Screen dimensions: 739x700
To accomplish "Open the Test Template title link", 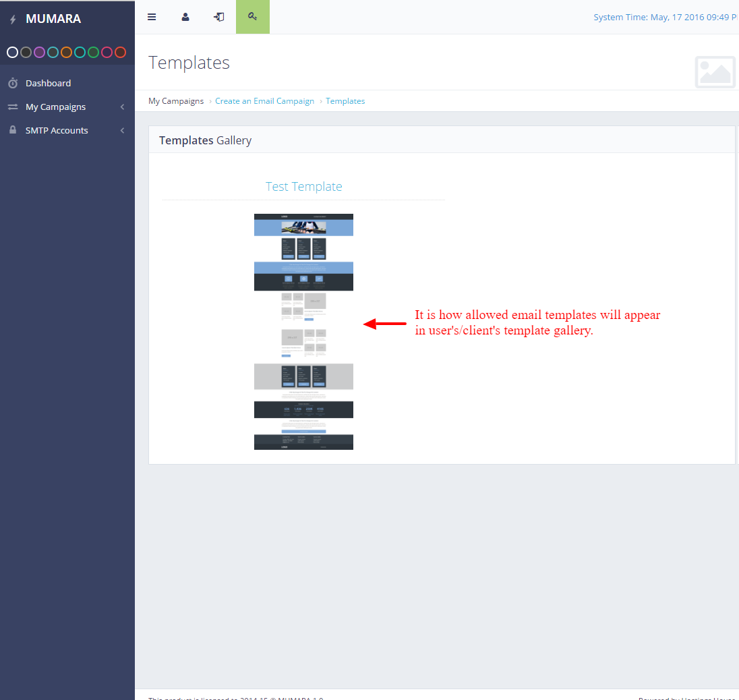I will (x=303, y=187).
